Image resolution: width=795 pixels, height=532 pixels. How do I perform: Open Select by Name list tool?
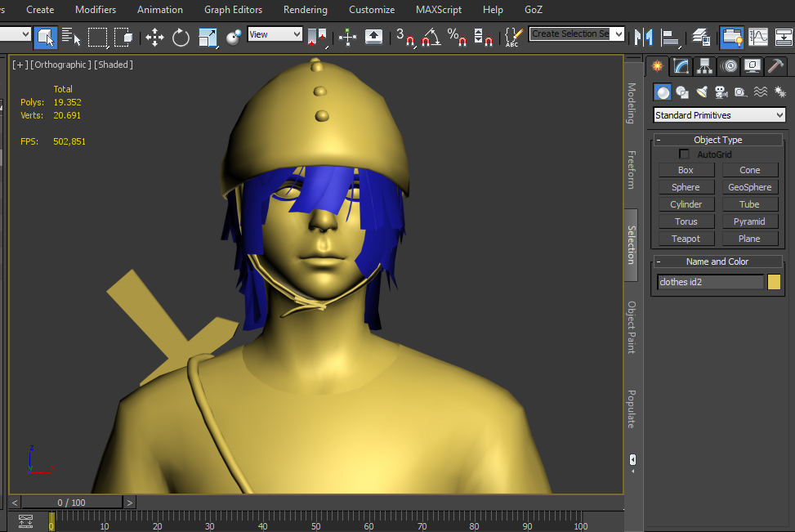pyautogui.click(x=71, y=38)
